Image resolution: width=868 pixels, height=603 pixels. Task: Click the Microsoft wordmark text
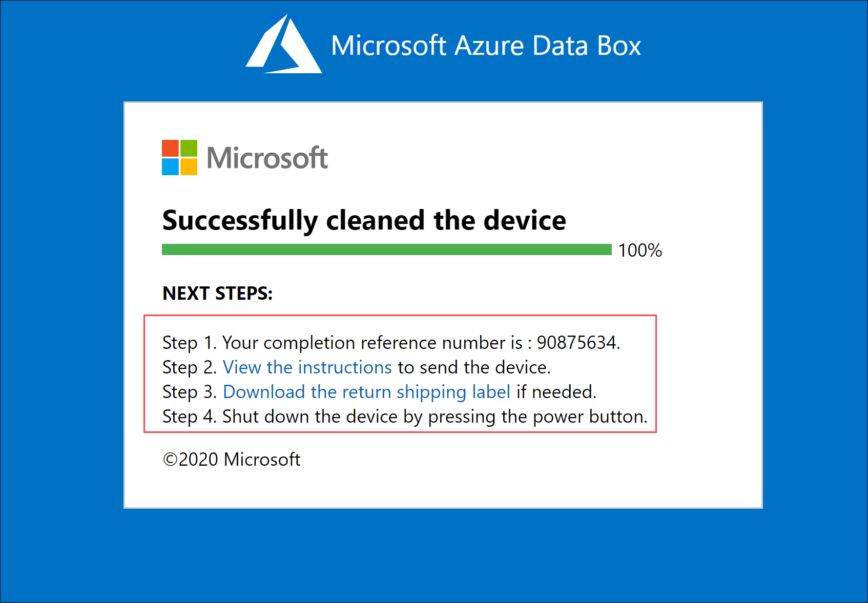click(267, 158)
